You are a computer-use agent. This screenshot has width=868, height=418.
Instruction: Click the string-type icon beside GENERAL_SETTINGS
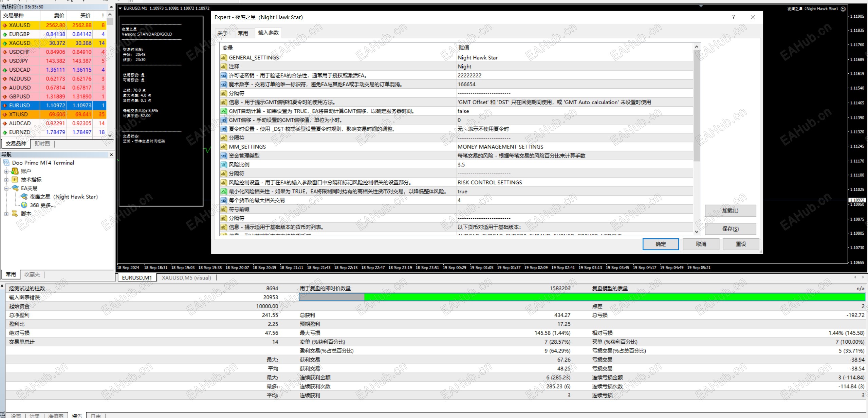[224, 58]
